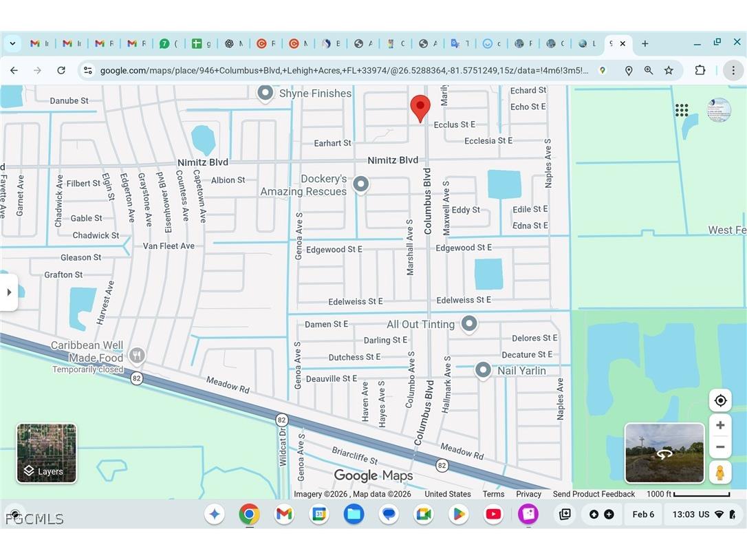Image resolution: width=747 pixels, height=560 pixels.
Task: Open the three-dot Chrome menu
Action: click(733, 70)
